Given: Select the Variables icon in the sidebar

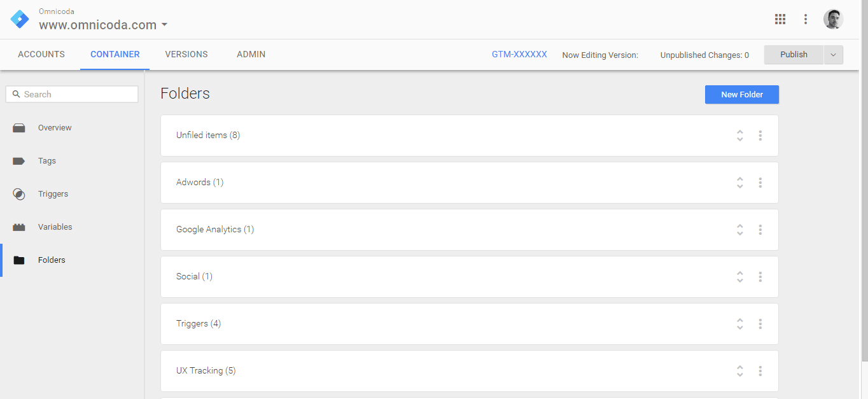Looking at the screenshot, I should (x=19, y=227).
